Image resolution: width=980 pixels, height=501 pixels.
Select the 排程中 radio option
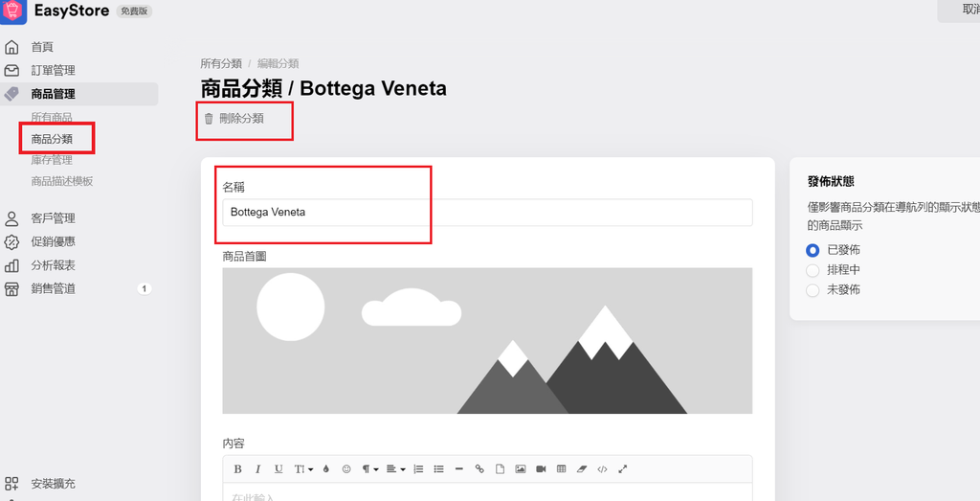813,270
